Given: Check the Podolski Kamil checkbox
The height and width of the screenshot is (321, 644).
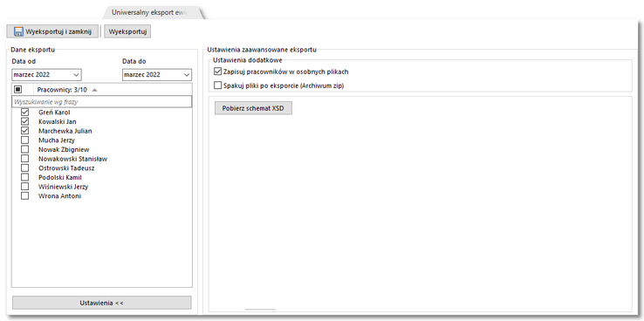Looking at the screenshot, I should point(24,177).
